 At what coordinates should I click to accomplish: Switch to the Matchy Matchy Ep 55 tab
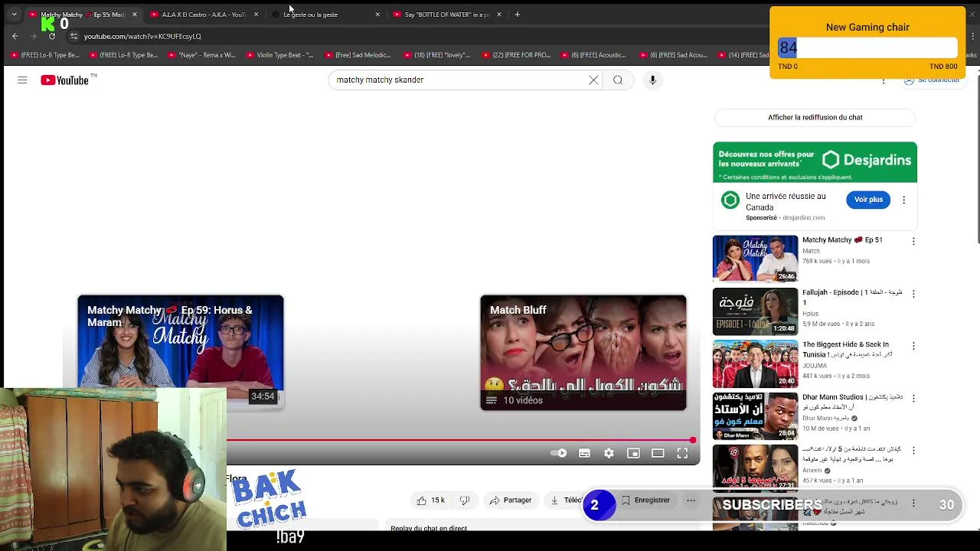pyautogui.click(x=83, y=15)
